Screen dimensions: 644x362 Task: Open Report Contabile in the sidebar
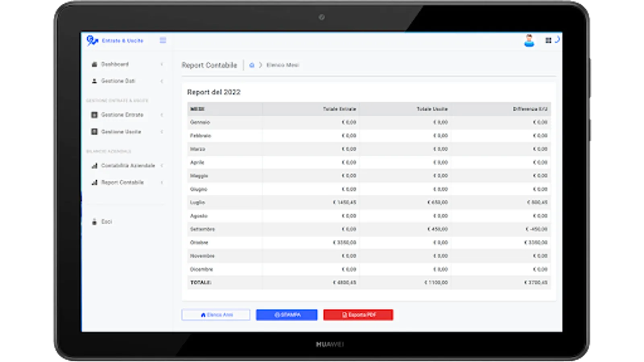(x=122, y=183)
